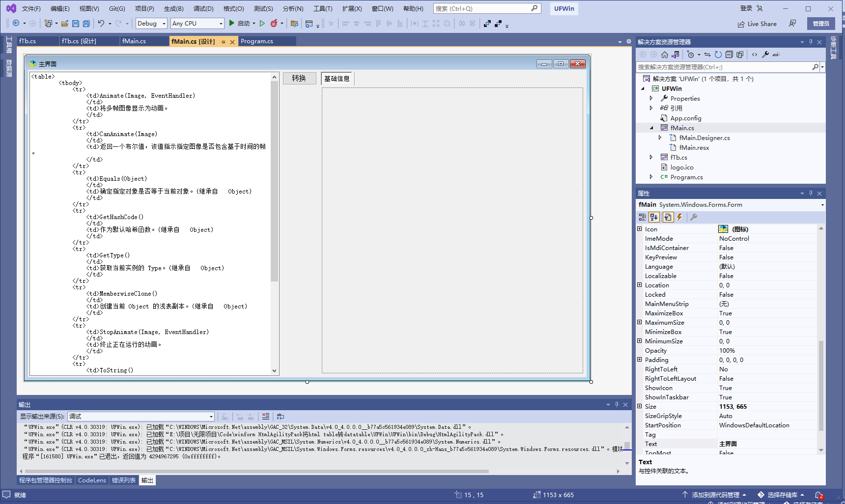This screenshot has width=845, height=504.
Task: Go to Solution Explorer home icon
Action: pos(665,55)
